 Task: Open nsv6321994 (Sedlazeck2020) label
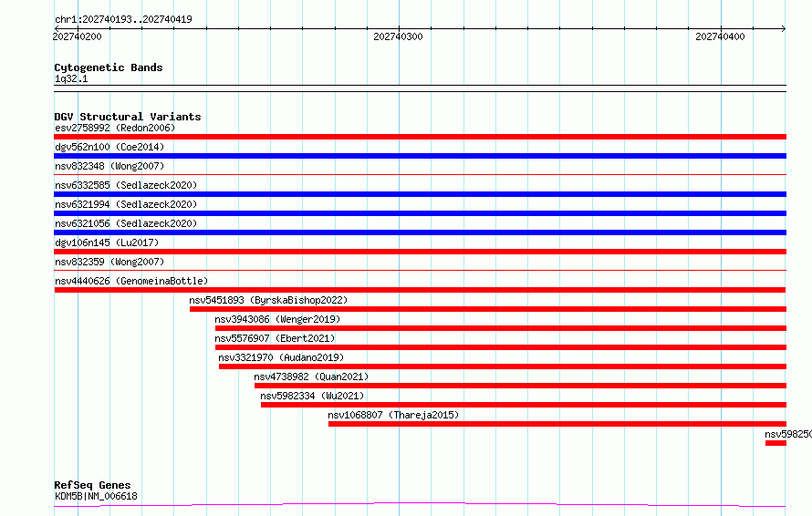126,204
